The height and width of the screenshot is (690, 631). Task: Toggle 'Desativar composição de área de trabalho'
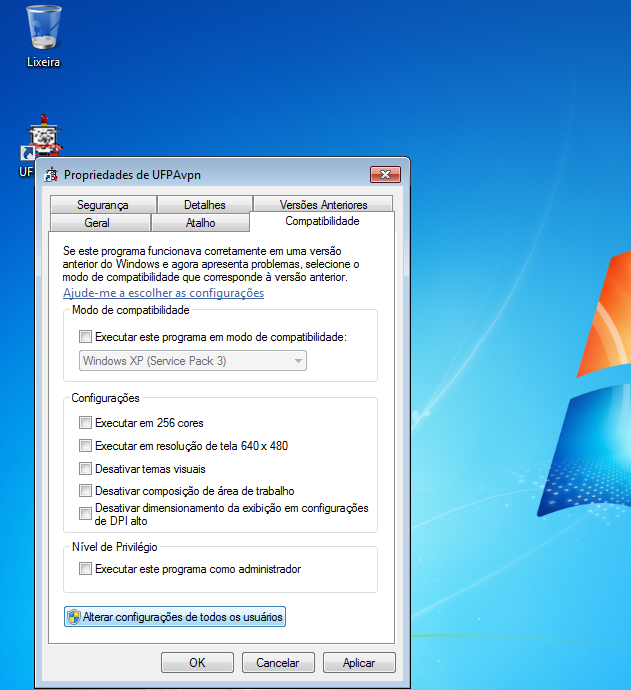coord(85,491)
